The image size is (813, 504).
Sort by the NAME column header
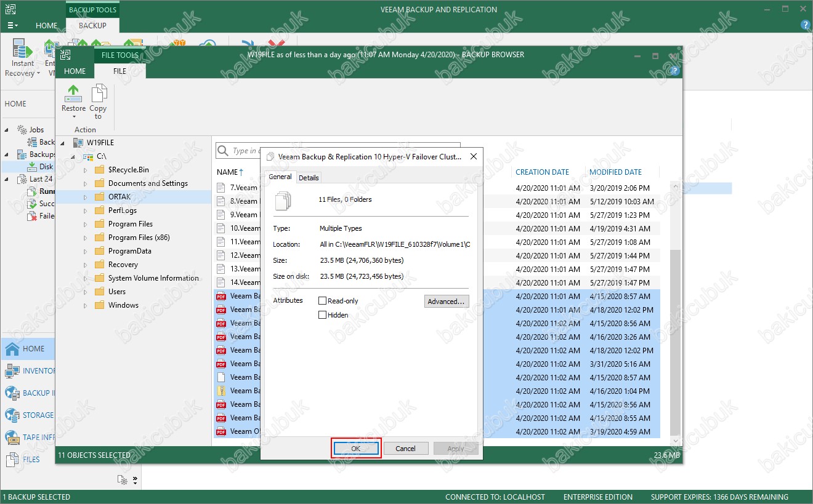tap(227, 172)
